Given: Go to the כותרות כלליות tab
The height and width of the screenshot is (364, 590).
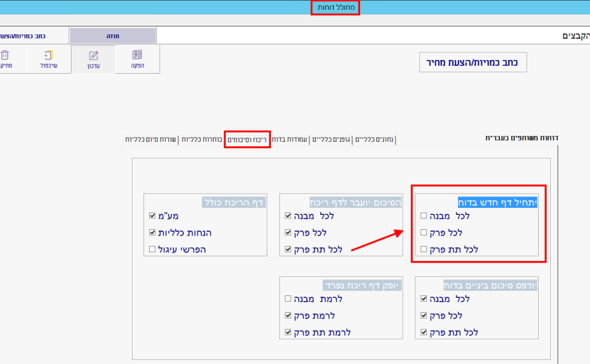Looking at the screenshot, I should point(201,139).
